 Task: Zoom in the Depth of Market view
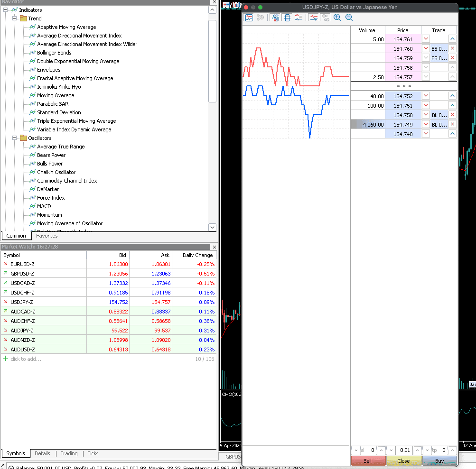coord(337,18)
